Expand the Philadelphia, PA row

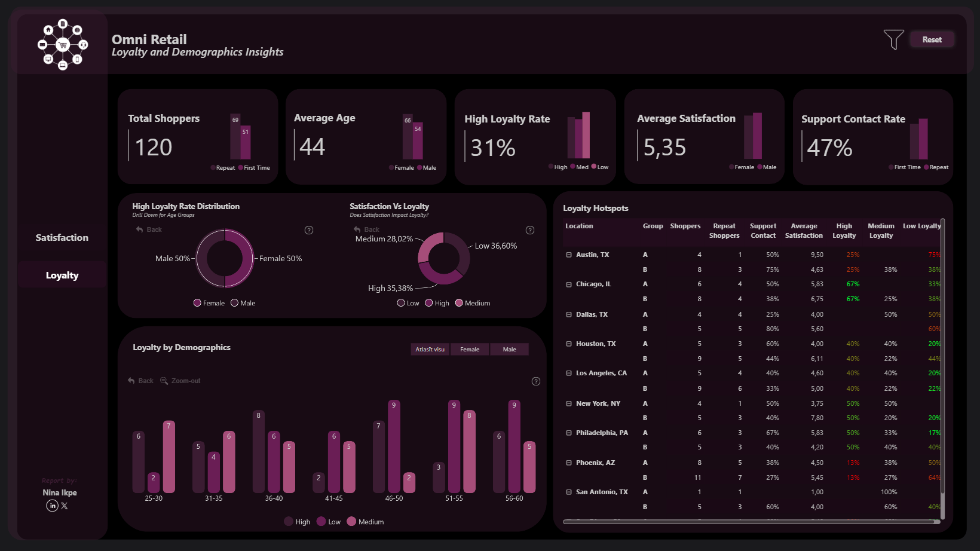[569, 433]
